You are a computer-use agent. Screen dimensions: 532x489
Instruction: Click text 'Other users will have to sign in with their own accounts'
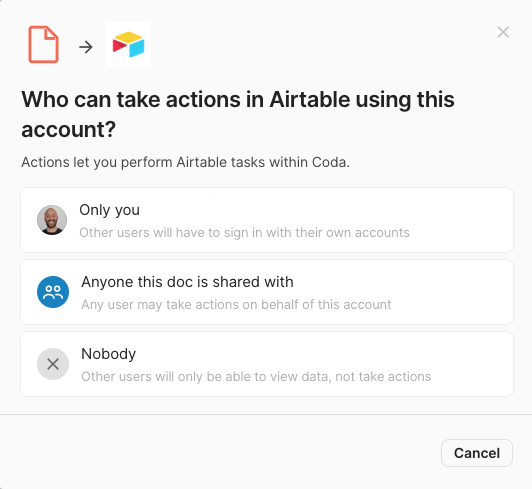[244, 233]
